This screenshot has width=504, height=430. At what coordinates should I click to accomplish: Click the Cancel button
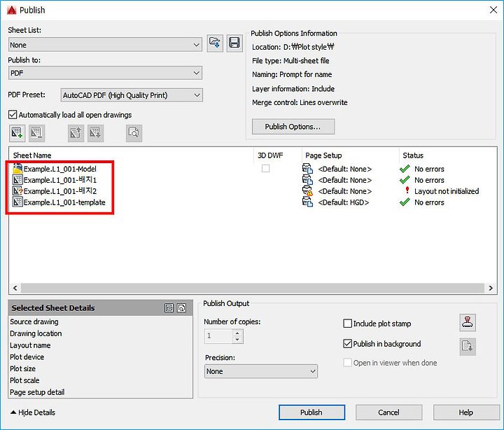[x=389, y=412]
